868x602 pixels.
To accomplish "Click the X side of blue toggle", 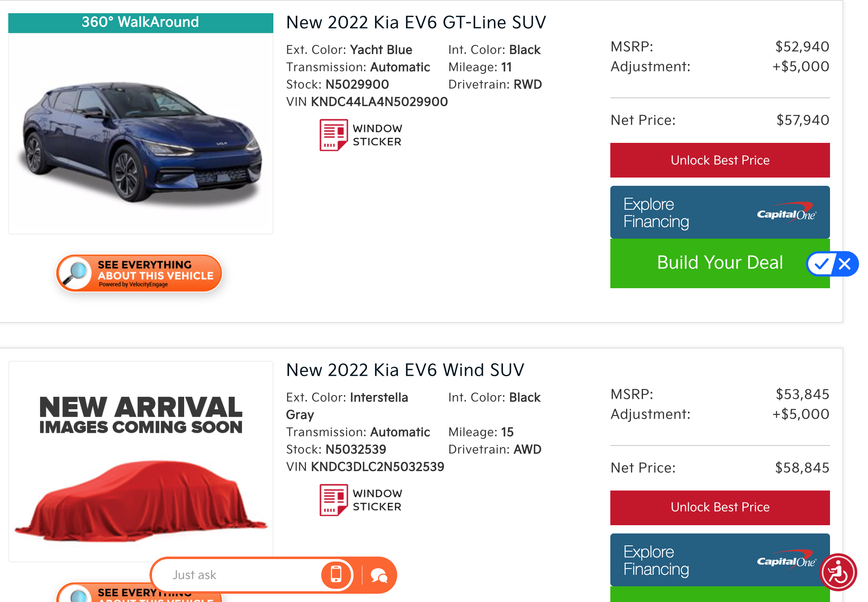I will [x=845, y=264].
